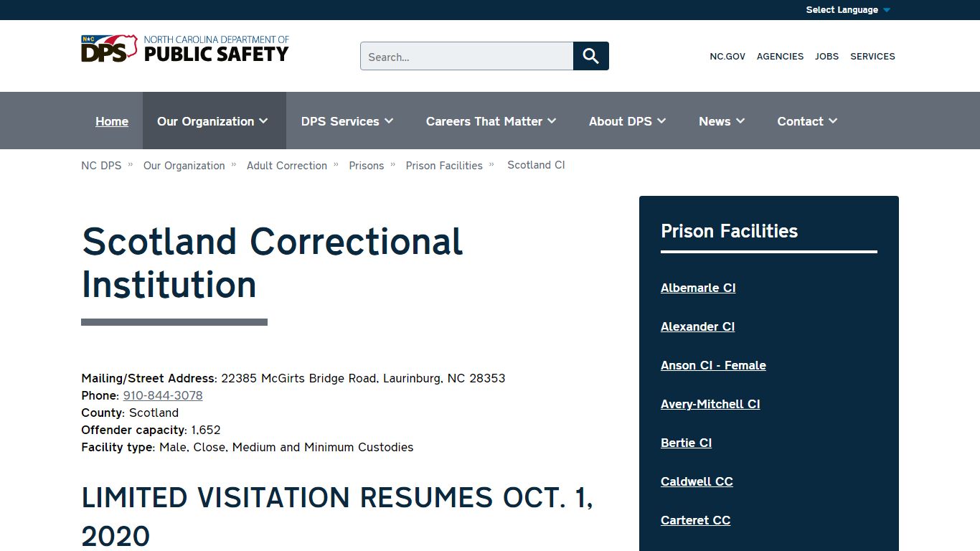980x551 pixels.
Task: Click Scotland Correctional Institution page title
Action: [x=272, y=263]
